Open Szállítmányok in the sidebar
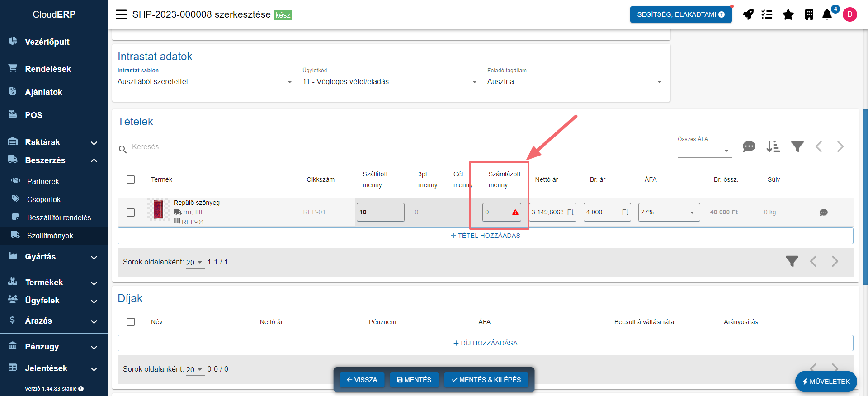The height and width of the screenshot is (396, 868). [x=50, y=236]
